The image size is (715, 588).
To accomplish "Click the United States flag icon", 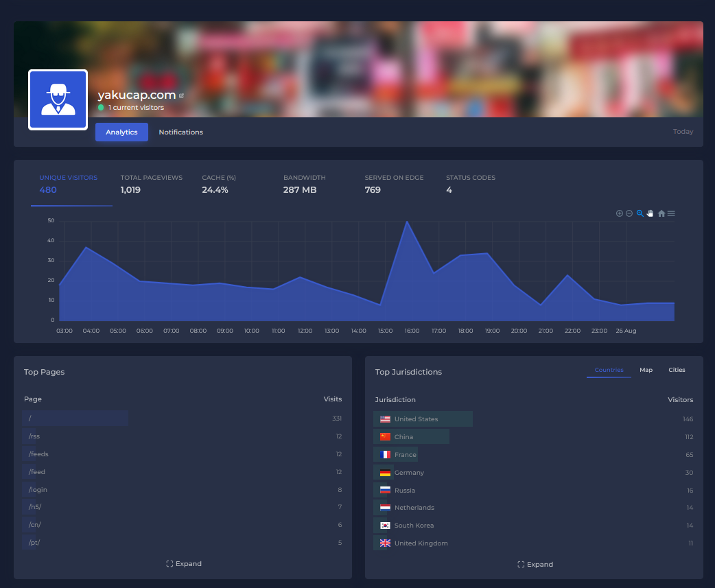I will pos(386,419).
